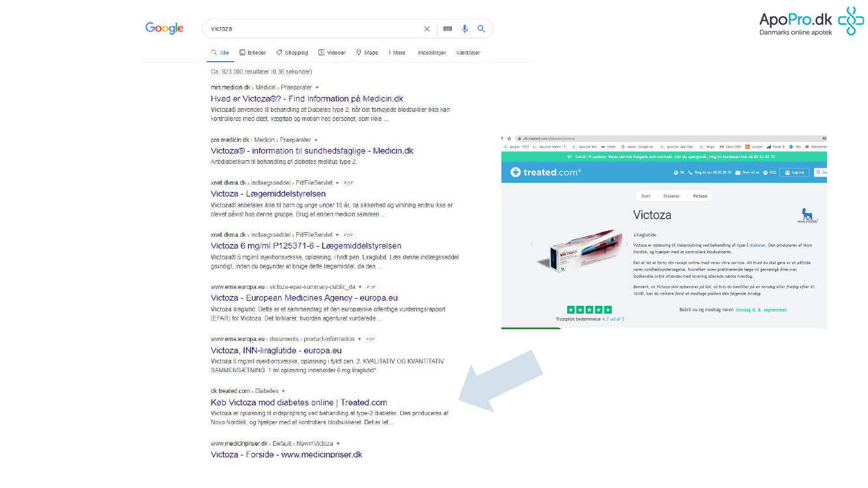Open the Maps tab

coord(367,53)
